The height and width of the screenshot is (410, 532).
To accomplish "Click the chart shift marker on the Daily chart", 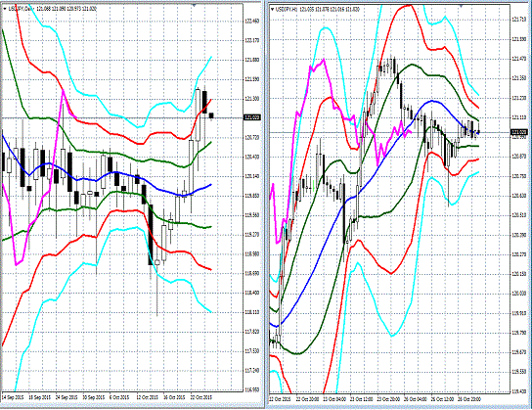I will [x=194, y=5].
